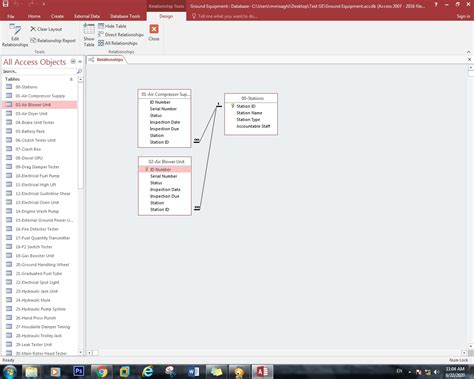Click the media player taskbar icon

click(55, 372)
